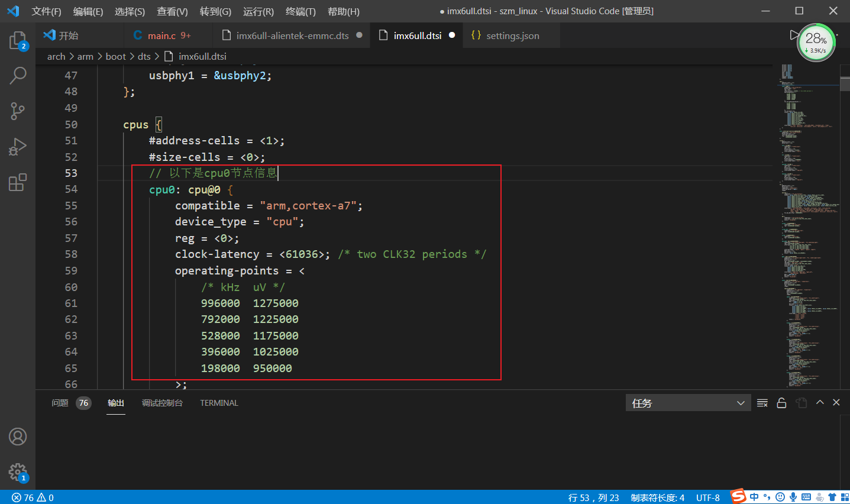Open 帮助(H) menu

tap(343, 11)
